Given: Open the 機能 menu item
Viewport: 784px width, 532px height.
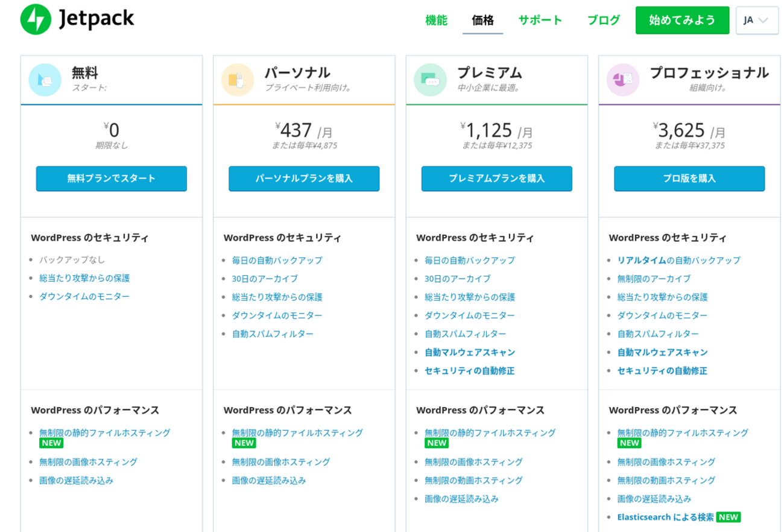Looking at the screenshot, I should pyautogui.click(x=436, y=20).
